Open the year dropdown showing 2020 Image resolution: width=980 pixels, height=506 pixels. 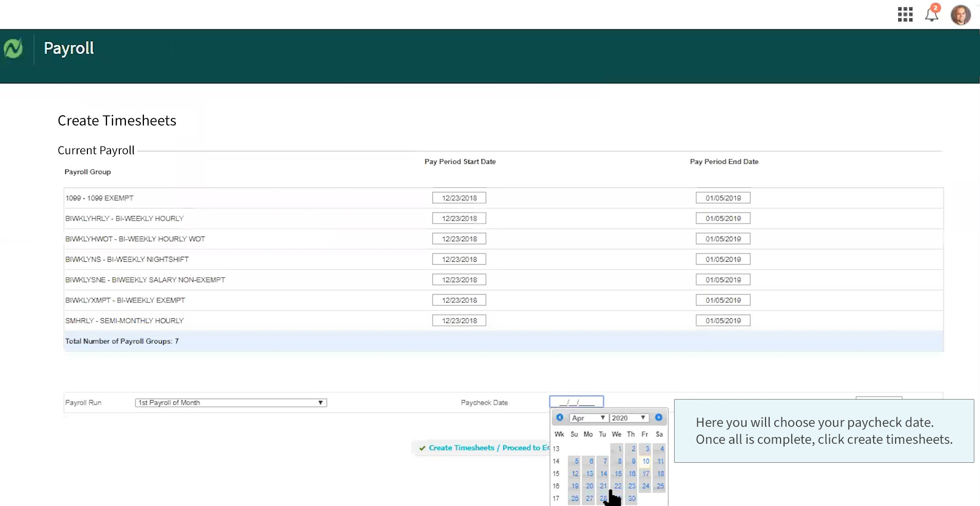click(629, 418)
